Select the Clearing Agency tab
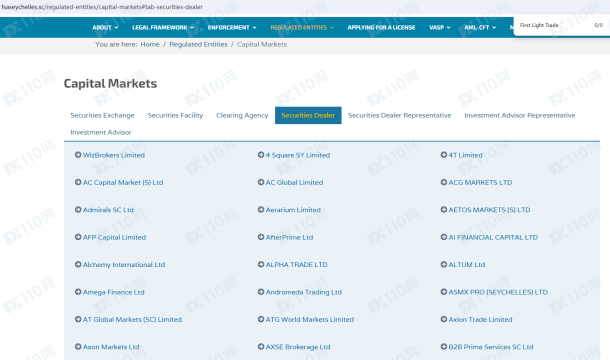 (x=242, y=115)
